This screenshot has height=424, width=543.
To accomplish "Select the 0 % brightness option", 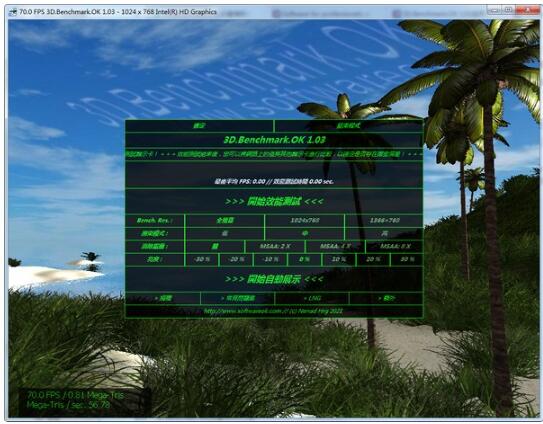I will pos(304,259).
